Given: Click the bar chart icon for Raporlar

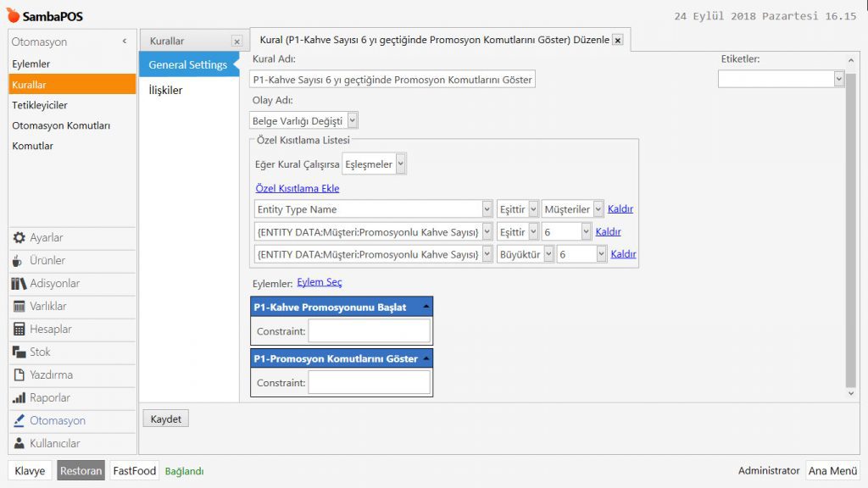Looking at the screenshot, I should point(19,398).
